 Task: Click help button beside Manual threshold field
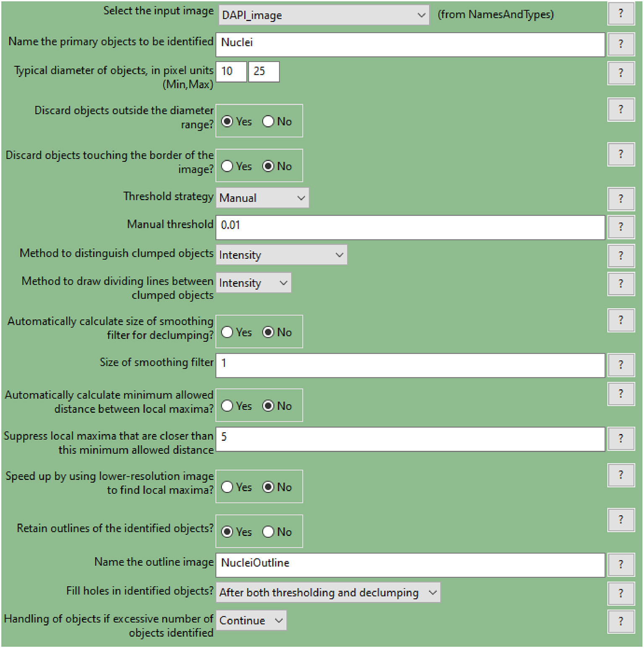pos(621,227)
